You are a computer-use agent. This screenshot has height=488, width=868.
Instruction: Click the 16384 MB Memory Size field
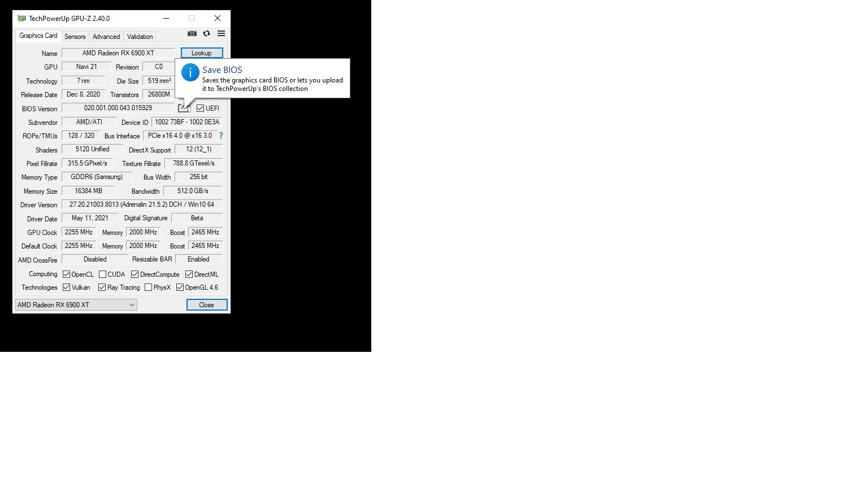click(88, 191)
